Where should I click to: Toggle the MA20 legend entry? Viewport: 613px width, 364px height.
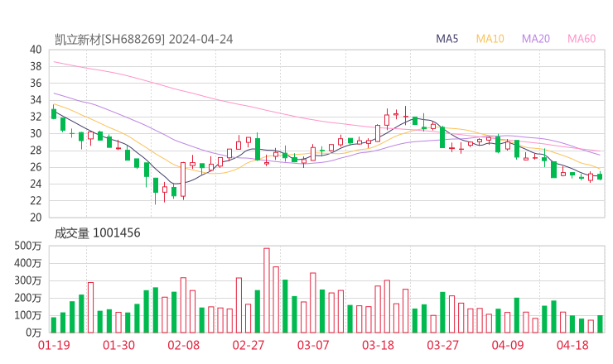coord(536,39)
